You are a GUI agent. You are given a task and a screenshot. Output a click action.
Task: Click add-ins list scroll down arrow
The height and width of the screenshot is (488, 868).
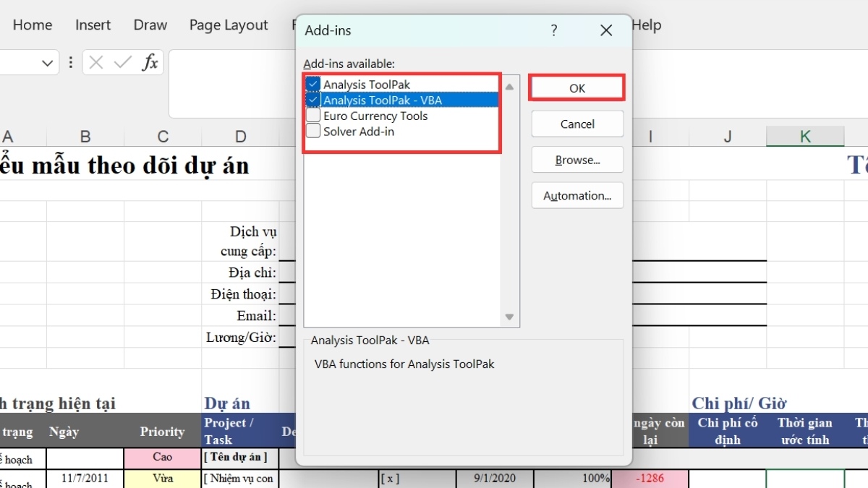coord(509,317)
